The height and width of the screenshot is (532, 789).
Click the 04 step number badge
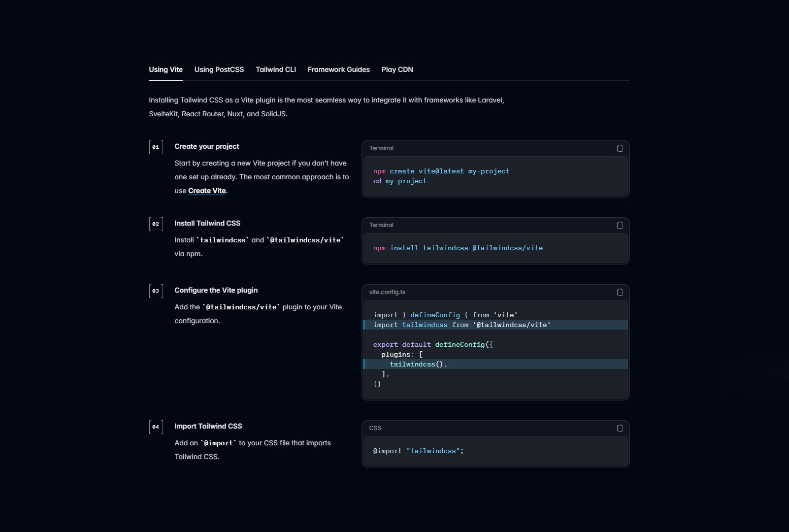pos(156,427)
